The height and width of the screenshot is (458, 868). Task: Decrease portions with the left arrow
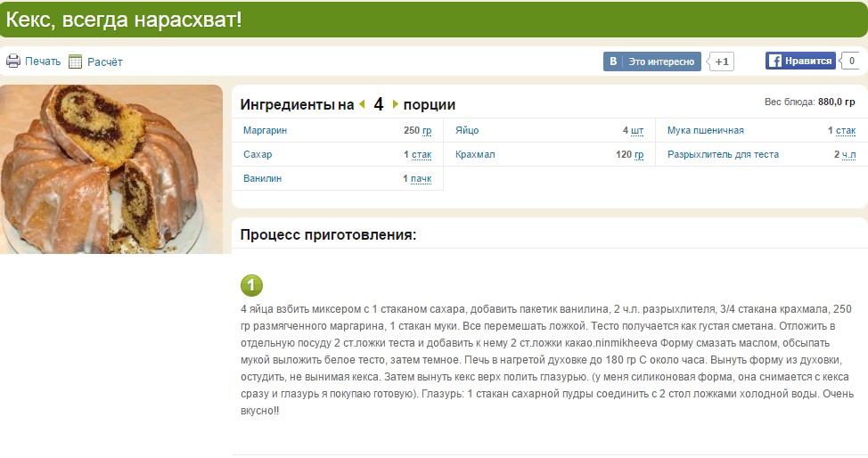363,104
